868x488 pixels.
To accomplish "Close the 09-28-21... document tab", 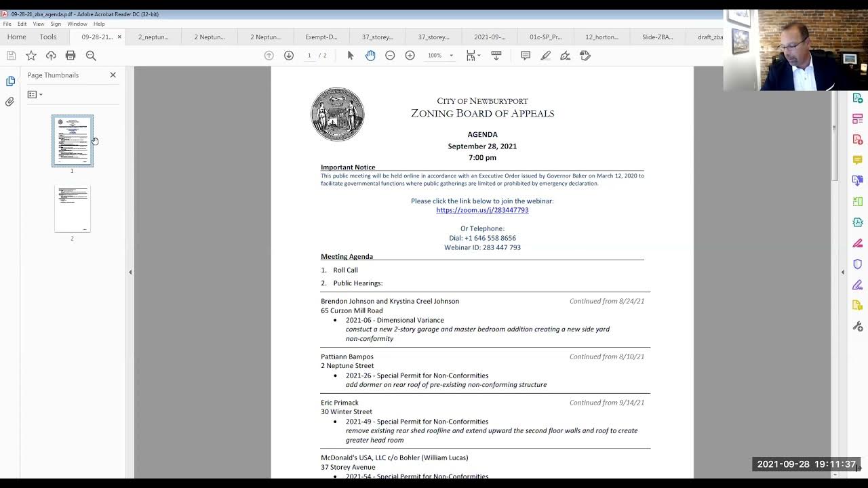I will [x=119, y=37].
